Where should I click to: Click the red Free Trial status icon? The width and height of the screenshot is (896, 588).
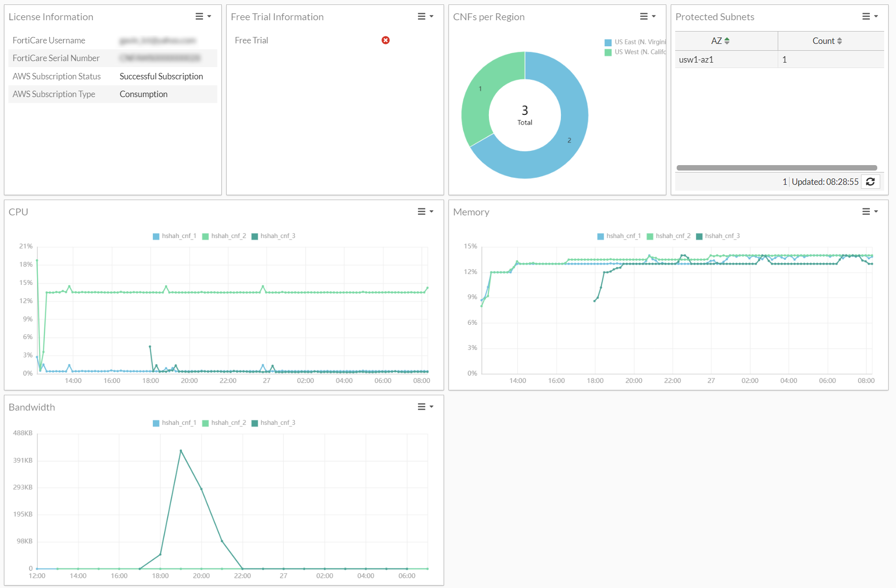coord(385,40)
